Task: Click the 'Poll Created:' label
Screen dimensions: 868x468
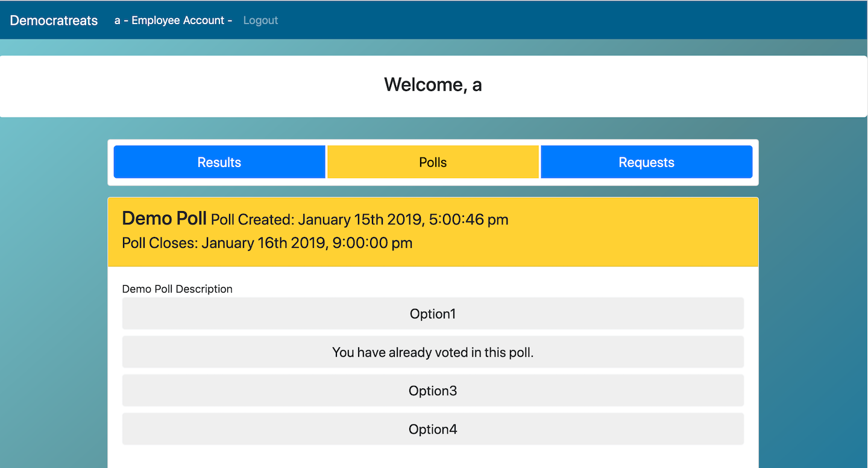Action: click(253, 220)
